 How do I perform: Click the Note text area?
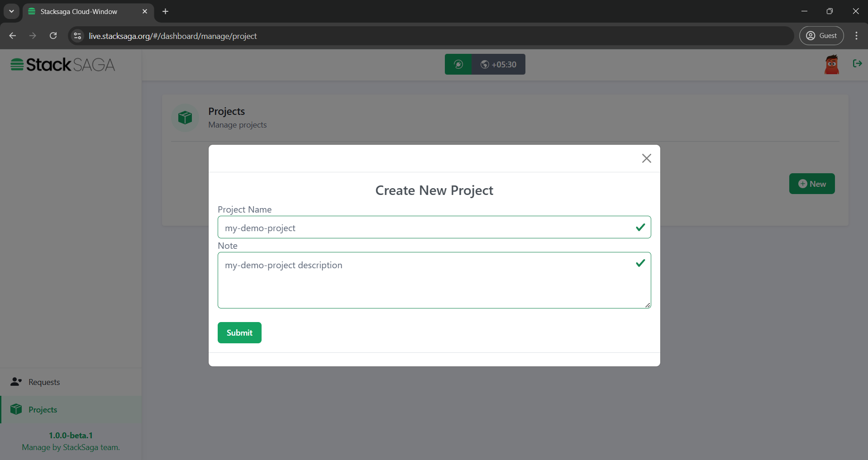pyautogui.click(x=425, y=280)
